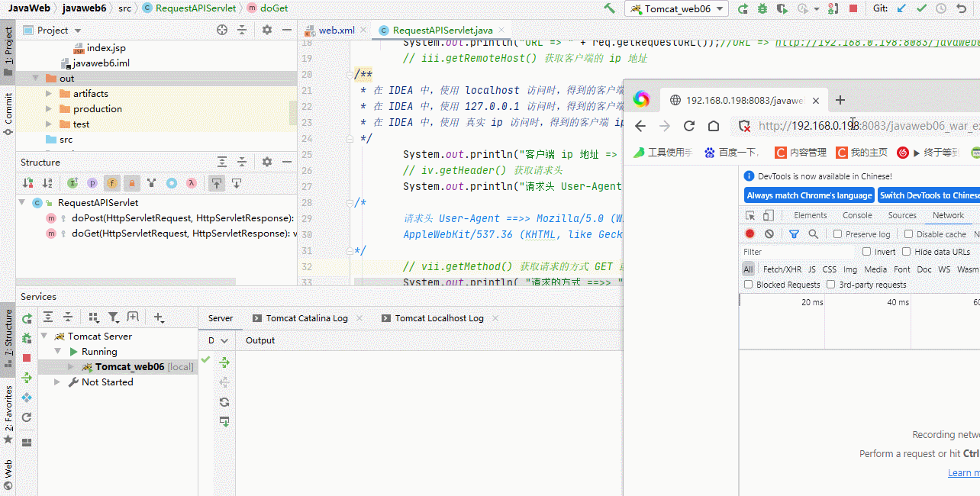Enable Blocked Requests filtering
980x496 pixels.
click(x=748, y=283)
